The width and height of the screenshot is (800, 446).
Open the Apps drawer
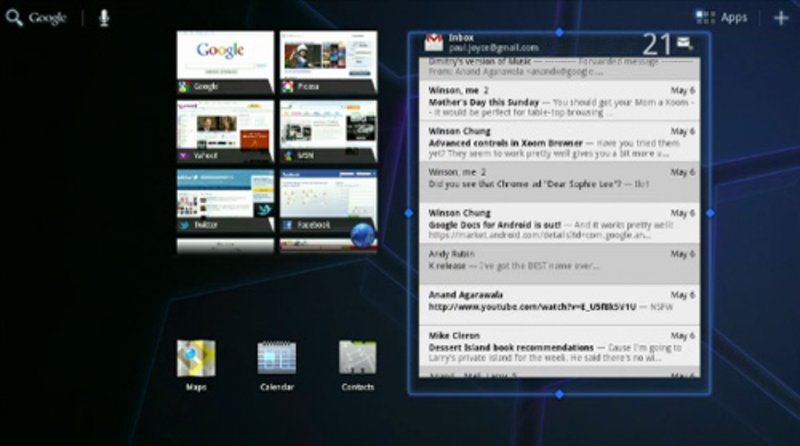[722, 18]
